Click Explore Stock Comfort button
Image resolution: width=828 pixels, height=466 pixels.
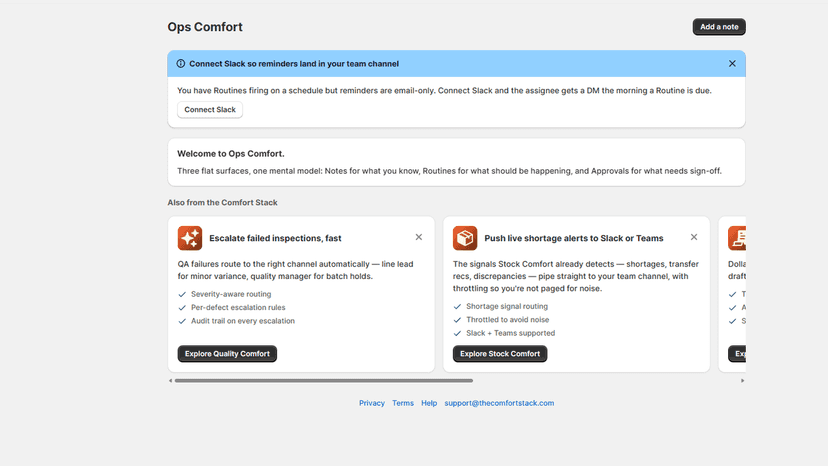pyautogui.click(x=500, y=353)
